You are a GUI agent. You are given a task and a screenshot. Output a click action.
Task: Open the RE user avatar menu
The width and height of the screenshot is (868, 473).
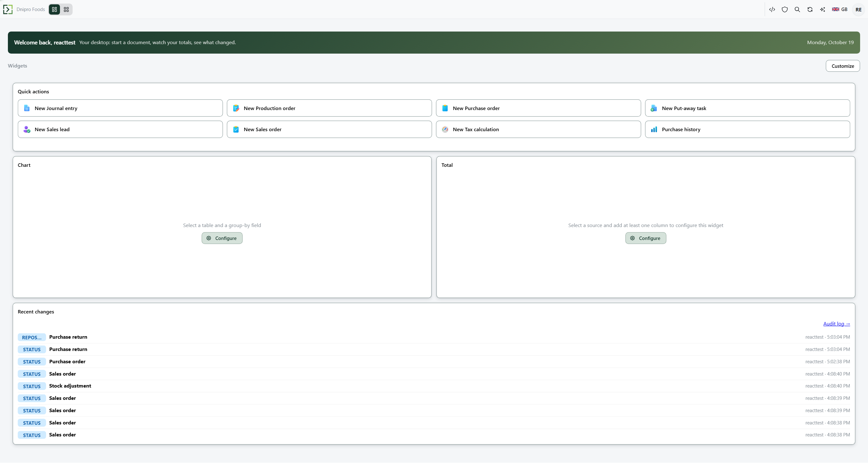point(858,9)
